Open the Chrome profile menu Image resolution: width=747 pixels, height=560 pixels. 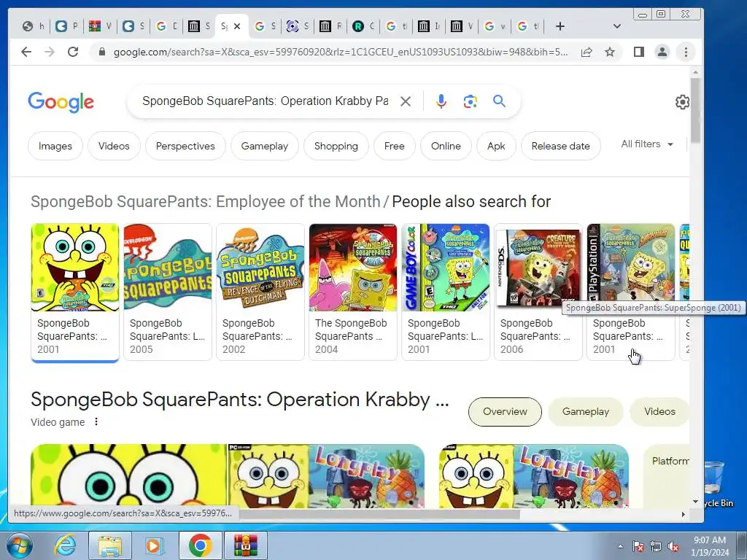[x=662, y=52]
